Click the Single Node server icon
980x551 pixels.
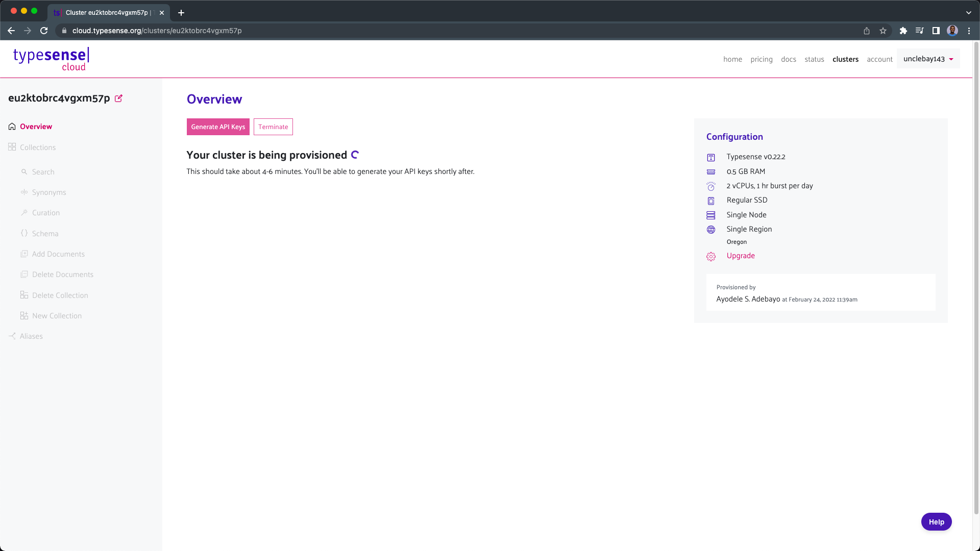pos(711,215)
